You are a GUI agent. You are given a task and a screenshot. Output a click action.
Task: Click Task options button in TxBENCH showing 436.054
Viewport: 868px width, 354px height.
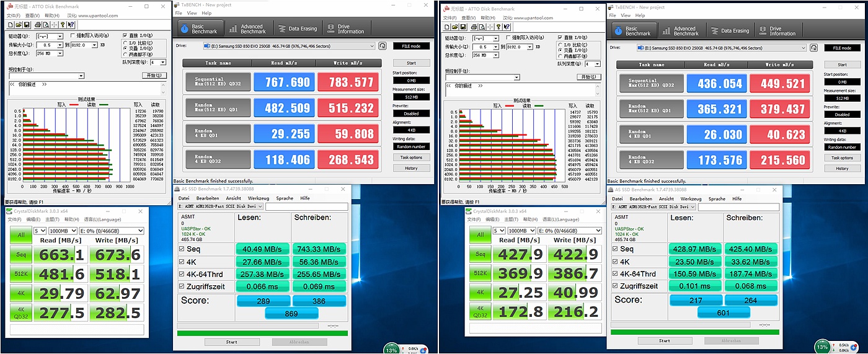(842, 158)
